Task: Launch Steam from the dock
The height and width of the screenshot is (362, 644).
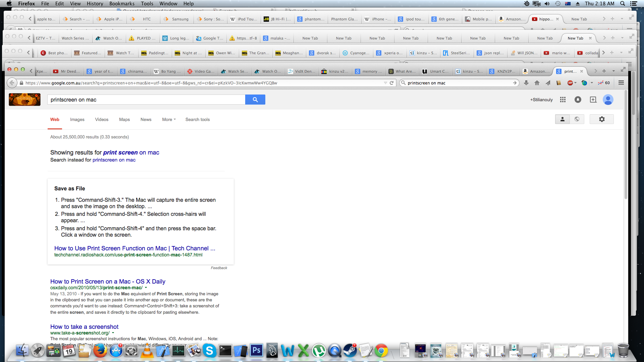Action: [350, 351]
